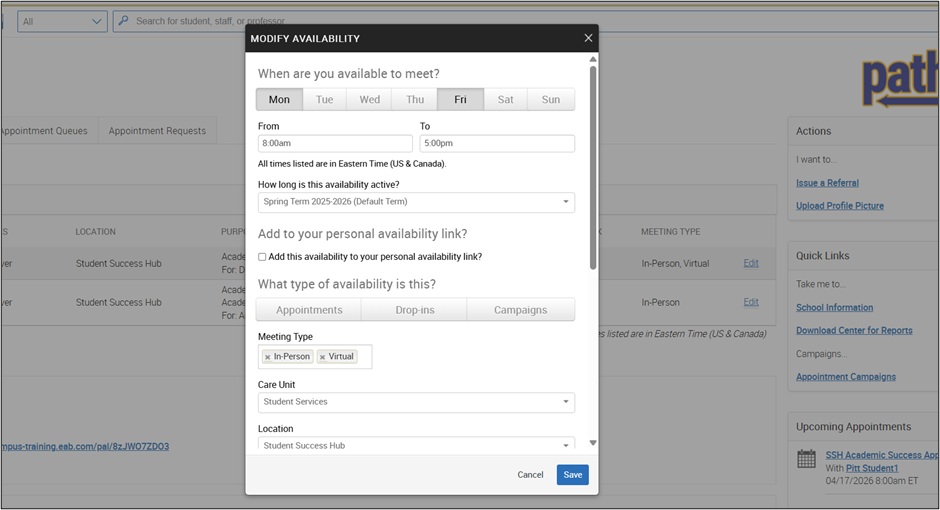Toggle Sunday availability

click(551, 99)
